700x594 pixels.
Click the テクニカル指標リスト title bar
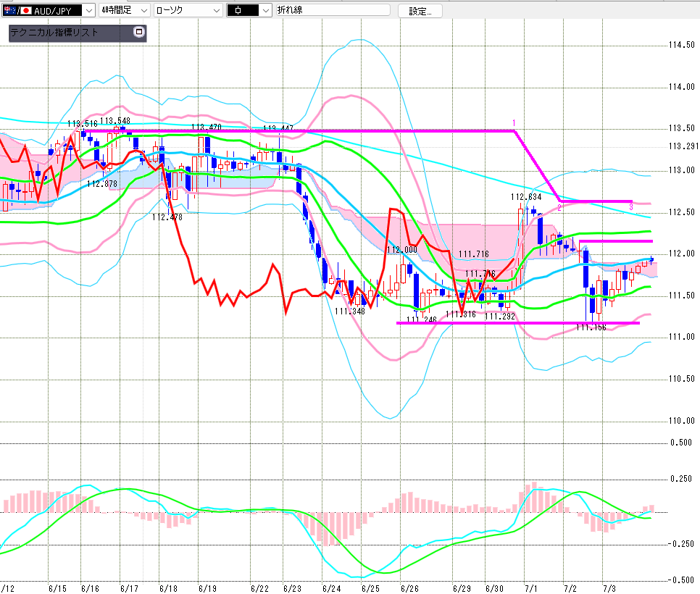pyautogui.click(x=72, y=33)
